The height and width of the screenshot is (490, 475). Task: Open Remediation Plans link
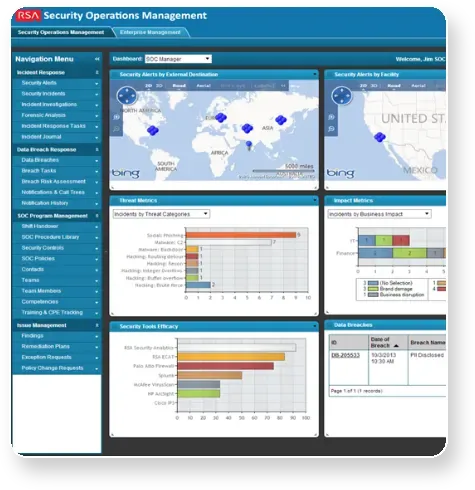pyautogui.click(x=45, y=346)
